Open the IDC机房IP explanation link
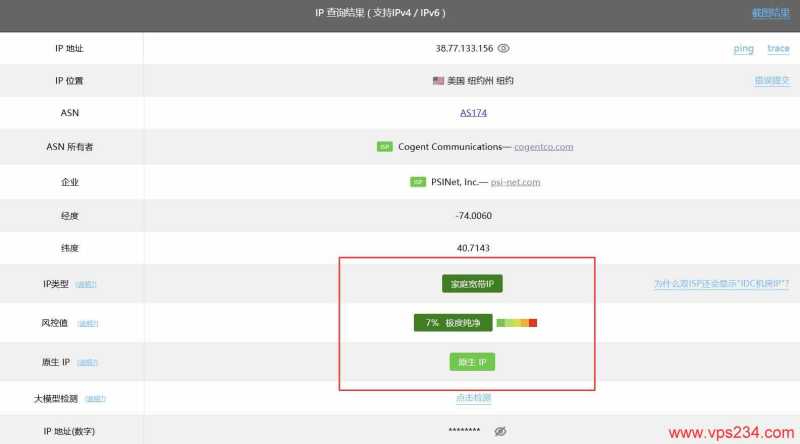This screenshot has width=800, height=444. point(721,285)
